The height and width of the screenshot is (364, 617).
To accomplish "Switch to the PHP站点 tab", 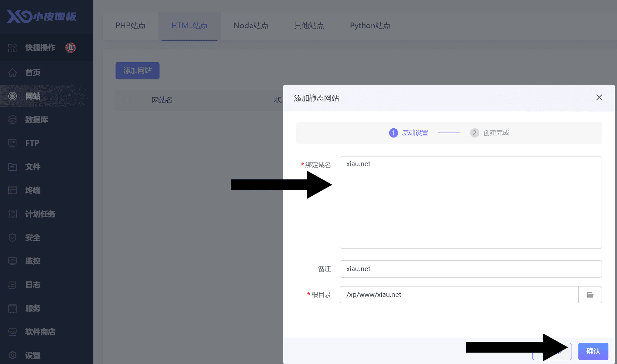I will click(x=131, y=26).
